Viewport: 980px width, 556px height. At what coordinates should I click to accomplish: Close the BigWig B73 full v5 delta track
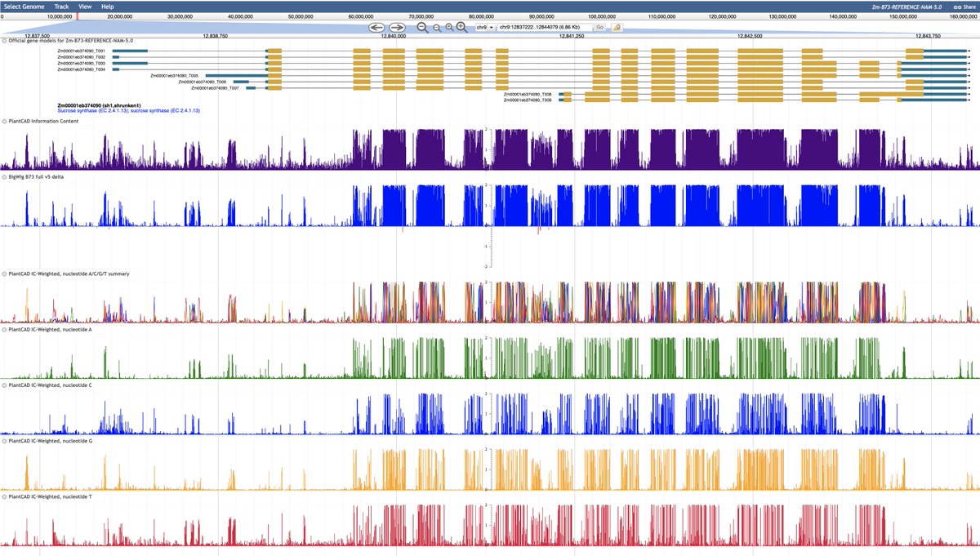click(4, 176)
